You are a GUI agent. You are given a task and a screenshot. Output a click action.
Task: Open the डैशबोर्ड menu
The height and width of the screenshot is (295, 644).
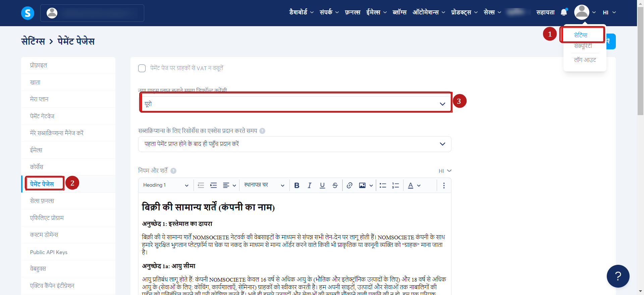302,12
